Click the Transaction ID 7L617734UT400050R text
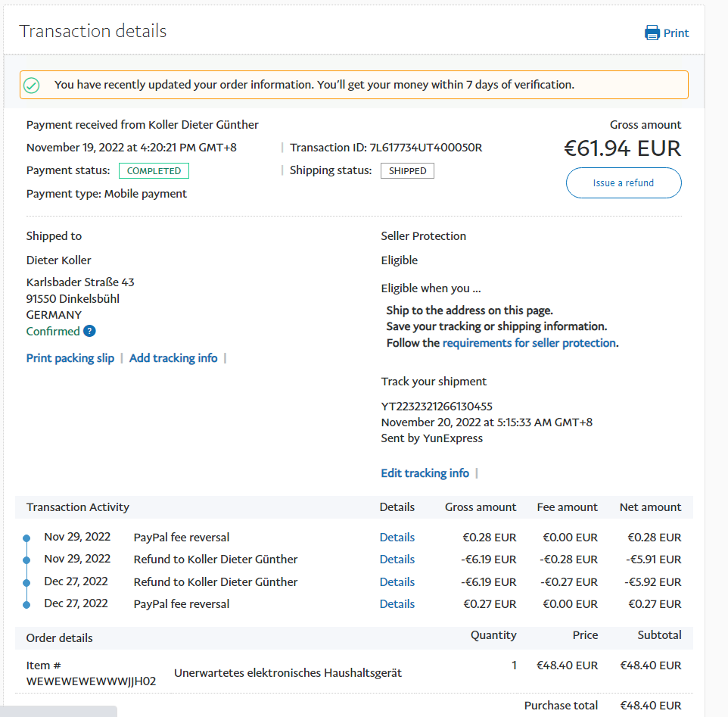Image resolution: width=728 pixels, height=717 pixels. point(425,148)
